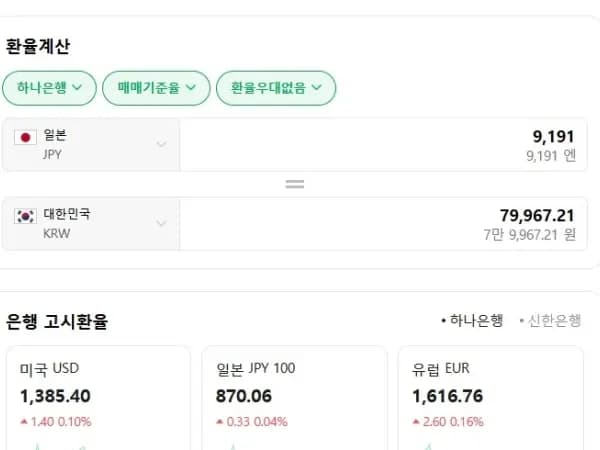Click the Japan flag icon
Screen dimensions: 600x450
tap(25, 137)
